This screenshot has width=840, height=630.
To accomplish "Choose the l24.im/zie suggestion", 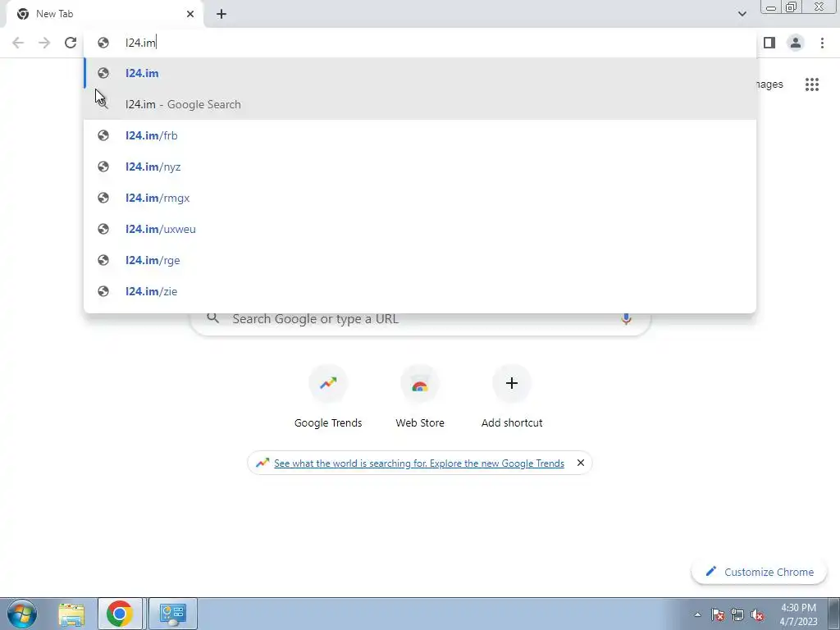I will [x=420, y=291].
